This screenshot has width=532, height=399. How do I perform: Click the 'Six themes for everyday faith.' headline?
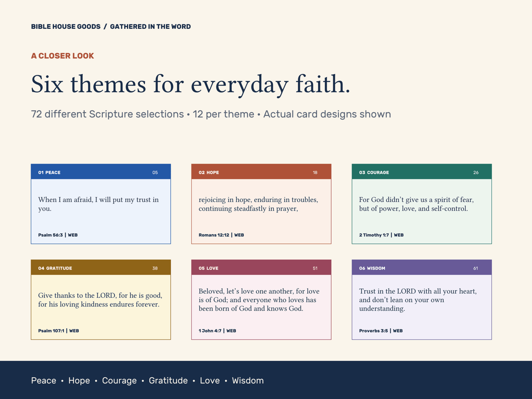pos(191,84)
